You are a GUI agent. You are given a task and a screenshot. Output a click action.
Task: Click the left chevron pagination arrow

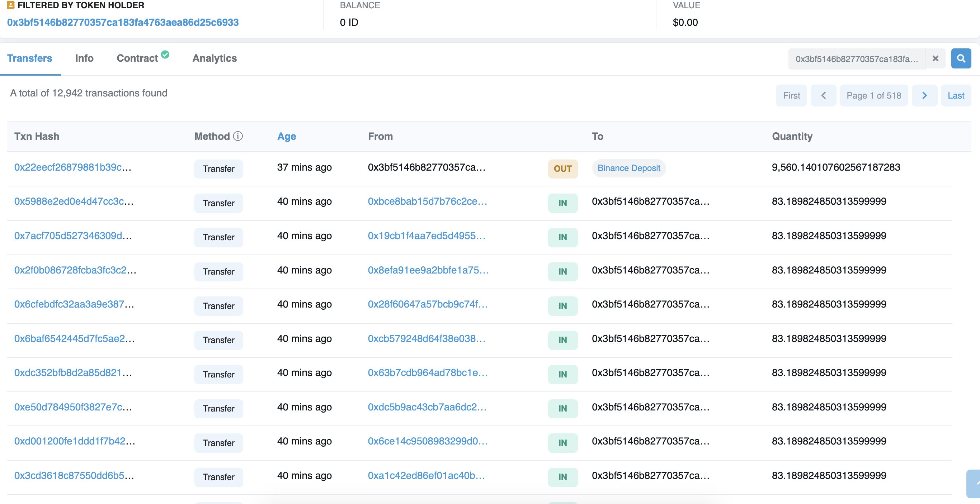pos(823,95)
